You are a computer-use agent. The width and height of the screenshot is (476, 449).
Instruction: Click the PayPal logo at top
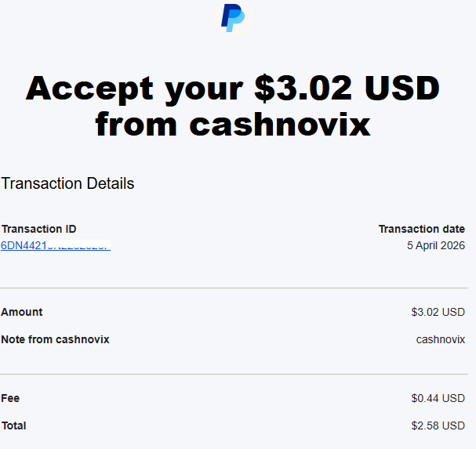pyautogui.click(x=233, y=17)
